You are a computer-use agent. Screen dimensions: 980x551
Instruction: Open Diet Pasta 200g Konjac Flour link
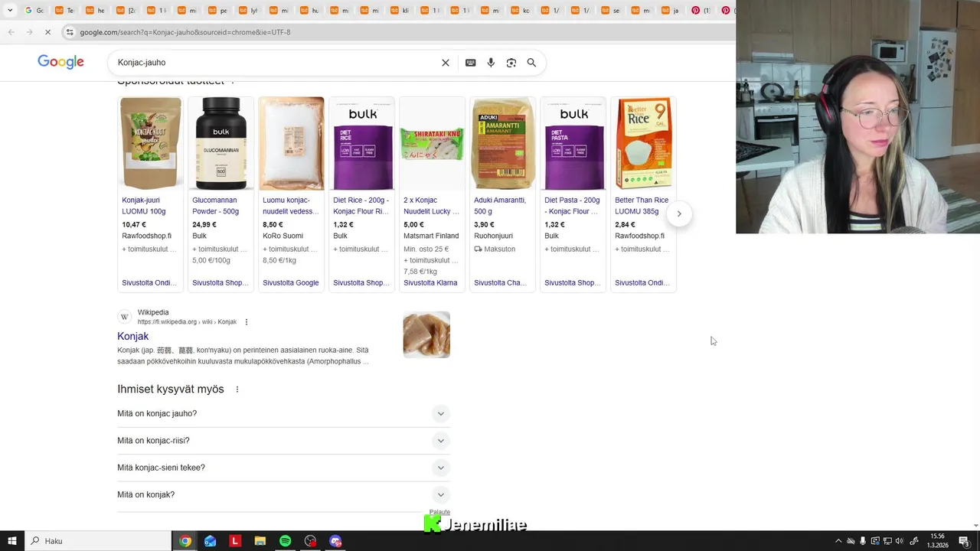tap(572, 206)
